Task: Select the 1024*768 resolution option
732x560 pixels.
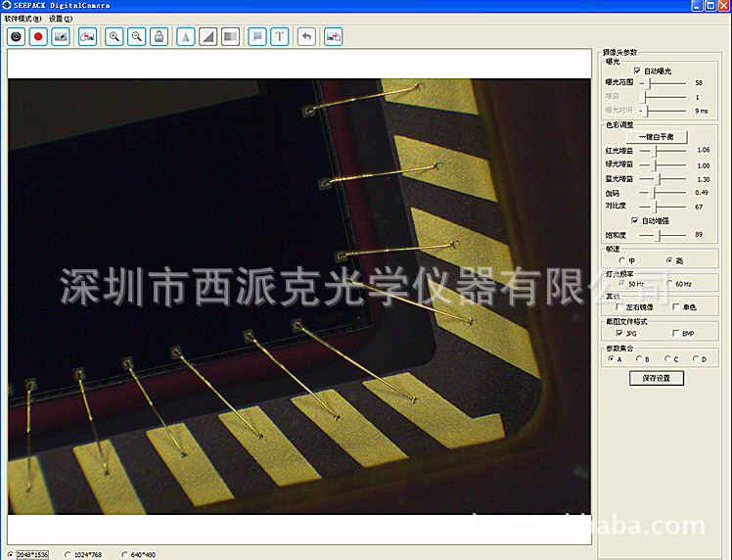Action: [68, 554]
